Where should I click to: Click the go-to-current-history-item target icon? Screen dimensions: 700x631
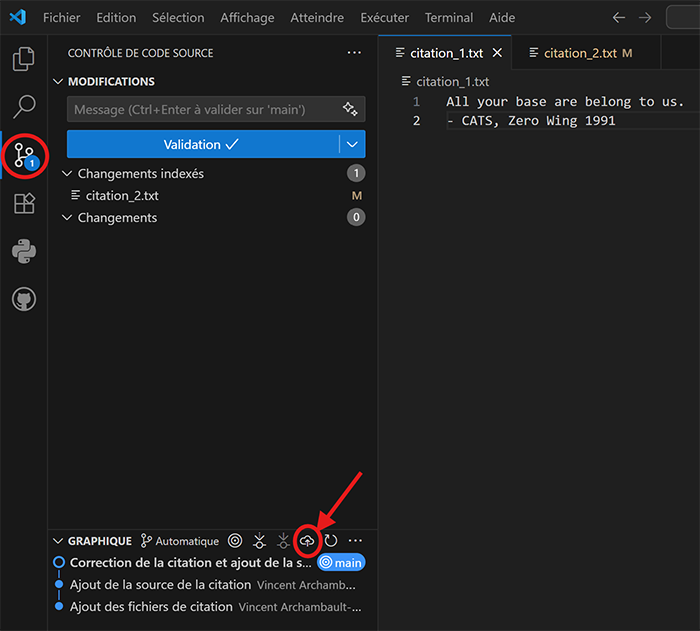click(235, 541)
